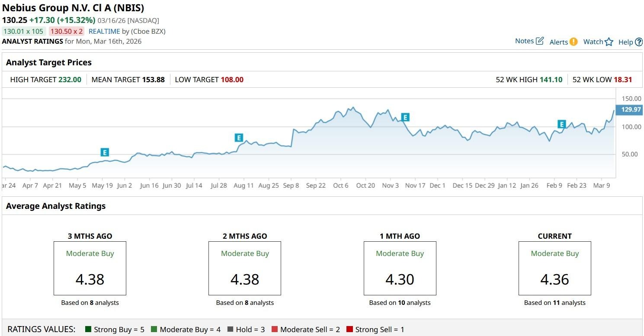Click the MEAN TARGET value 153.88
644x336 pixels.
(x=153, y=80)
